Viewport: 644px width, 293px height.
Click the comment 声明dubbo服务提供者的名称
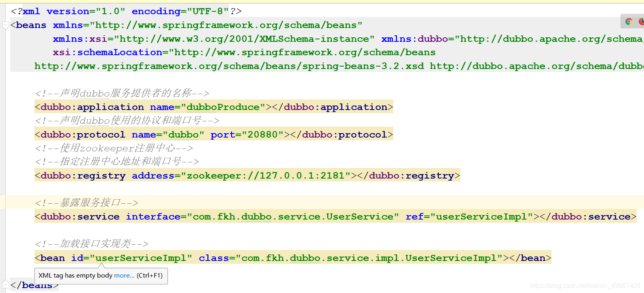pos(122,93)
